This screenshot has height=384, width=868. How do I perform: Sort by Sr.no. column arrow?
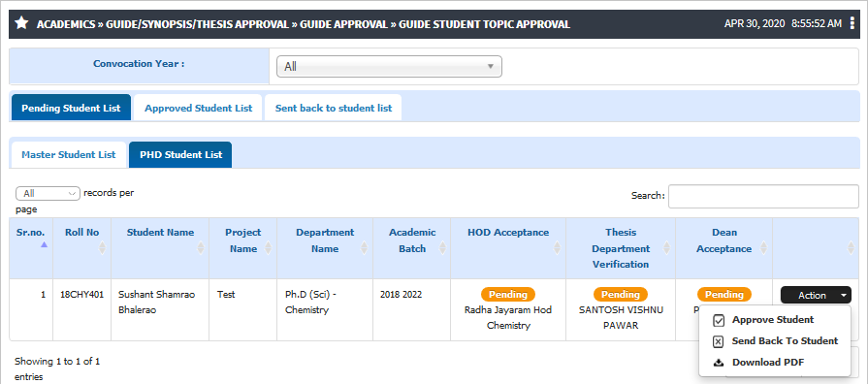(45, 244)
